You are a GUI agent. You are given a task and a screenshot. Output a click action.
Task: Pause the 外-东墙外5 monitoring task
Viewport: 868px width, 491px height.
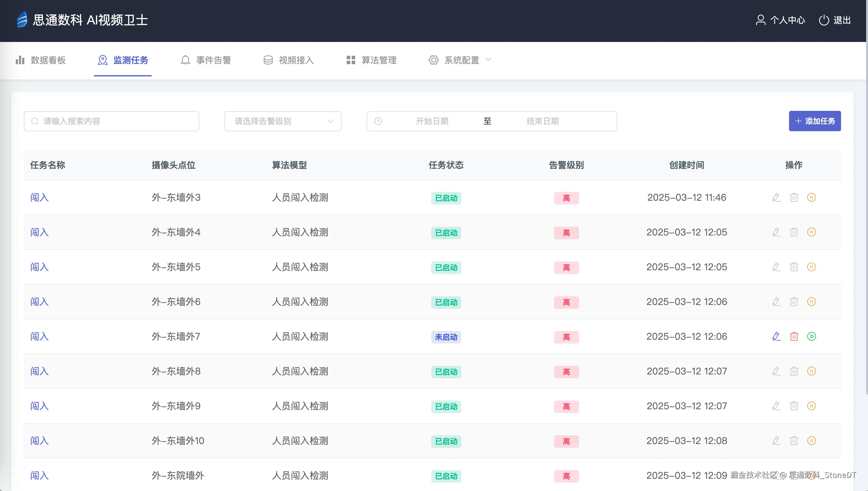pyautogui.click(x=811, y=267)
